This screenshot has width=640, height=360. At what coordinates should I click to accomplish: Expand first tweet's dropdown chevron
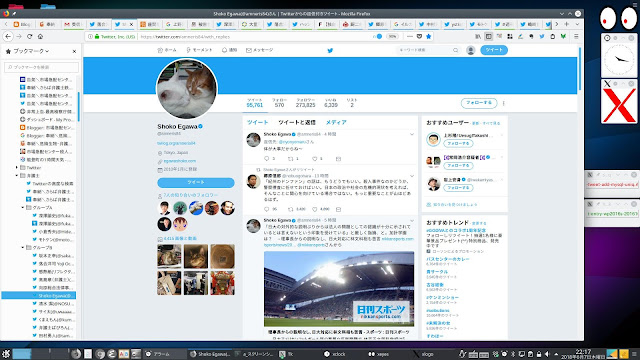[x=412, y=134]
